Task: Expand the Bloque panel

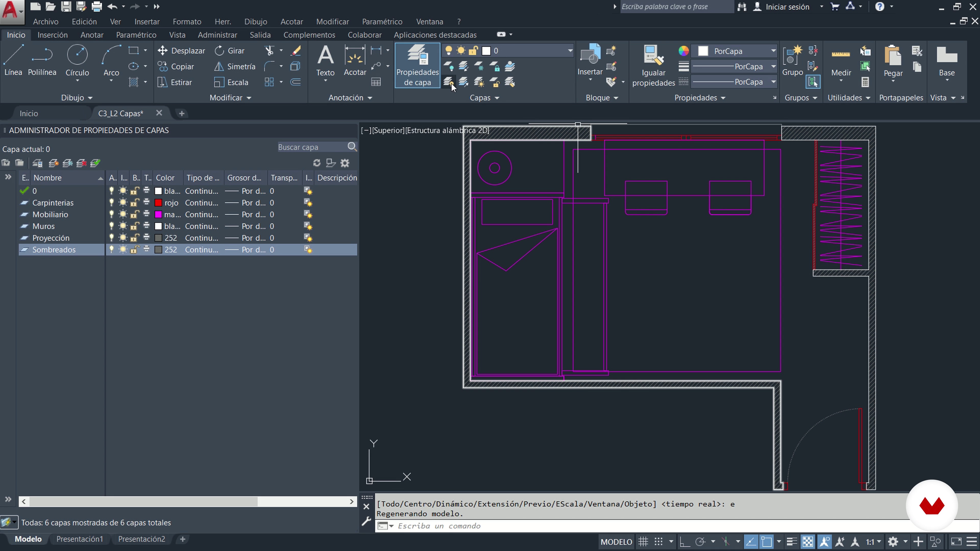Action: pyautogui.click(x=602, y=98)
